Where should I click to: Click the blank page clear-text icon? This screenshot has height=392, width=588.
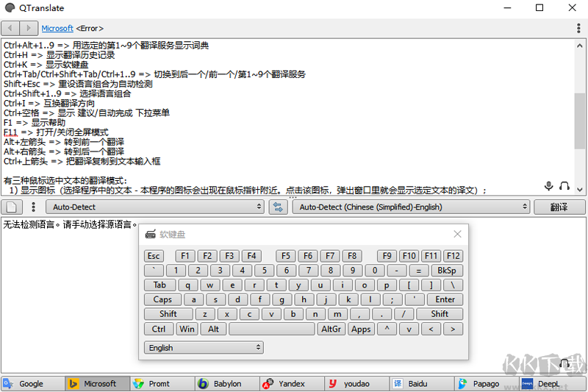point(11,207)
